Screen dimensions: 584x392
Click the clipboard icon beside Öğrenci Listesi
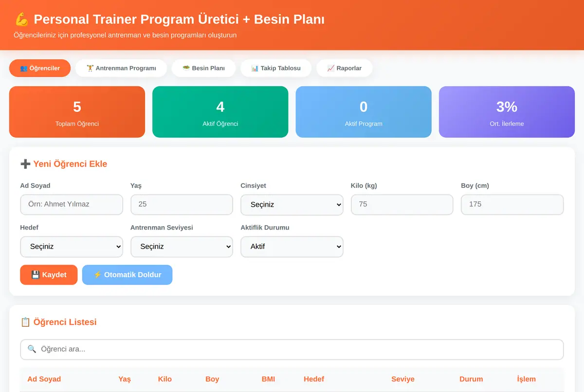click(x=25, y=322)
